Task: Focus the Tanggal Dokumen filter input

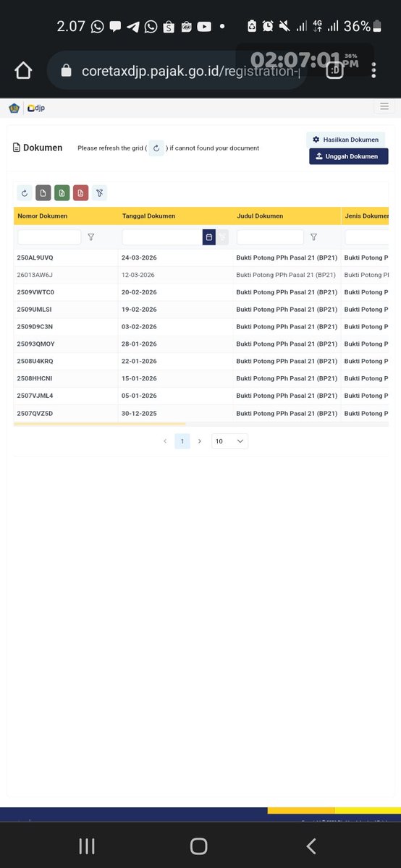Action: (x=162, y=237)
